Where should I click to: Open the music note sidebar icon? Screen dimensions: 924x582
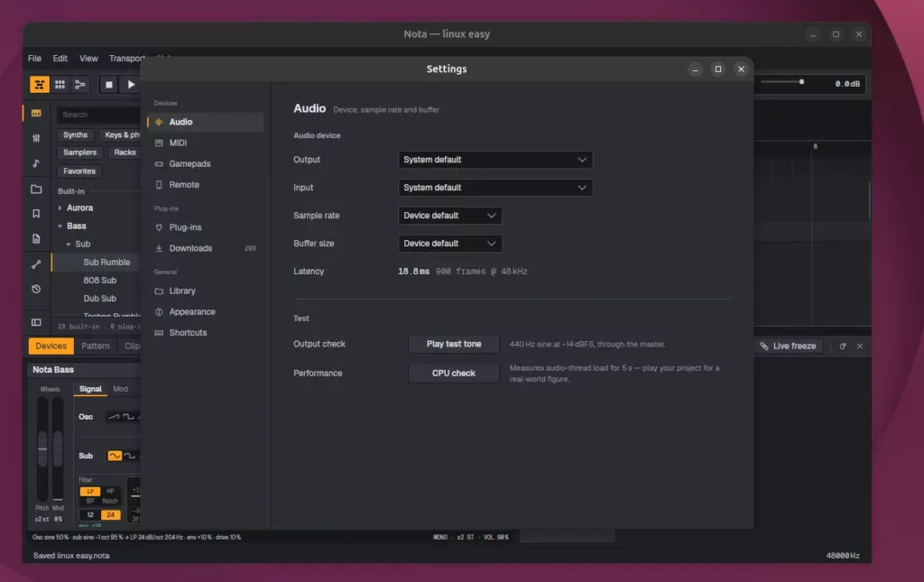click(36, 163)
